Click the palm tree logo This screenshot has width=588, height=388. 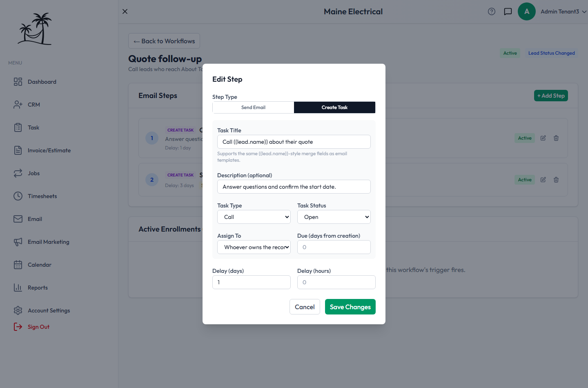click(35, 29)
